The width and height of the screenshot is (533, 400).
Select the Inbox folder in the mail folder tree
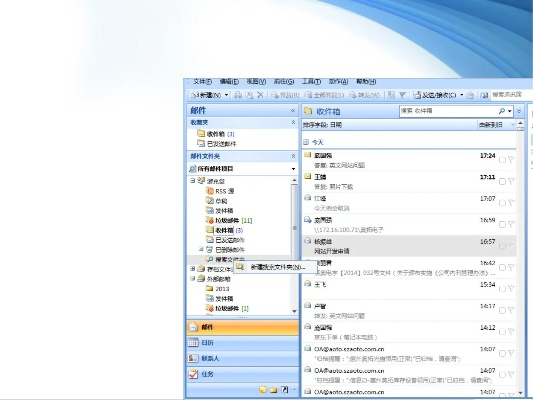coord(224,230)
